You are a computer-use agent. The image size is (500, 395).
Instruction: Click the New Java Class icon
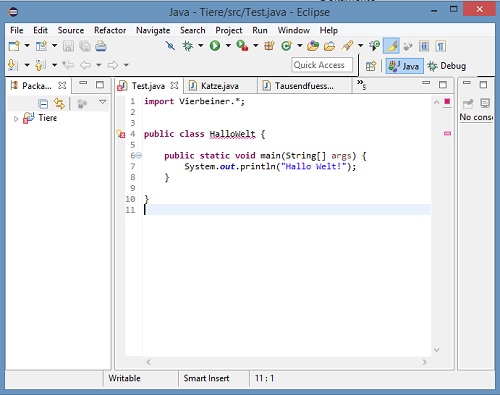click(x=286, y=46)
